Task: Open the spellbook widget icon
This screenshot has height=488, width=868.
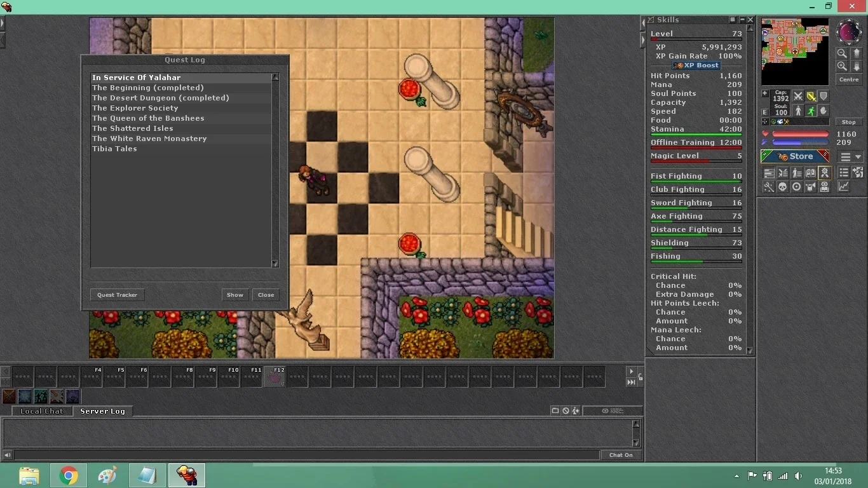Action: tap(811, 172)
